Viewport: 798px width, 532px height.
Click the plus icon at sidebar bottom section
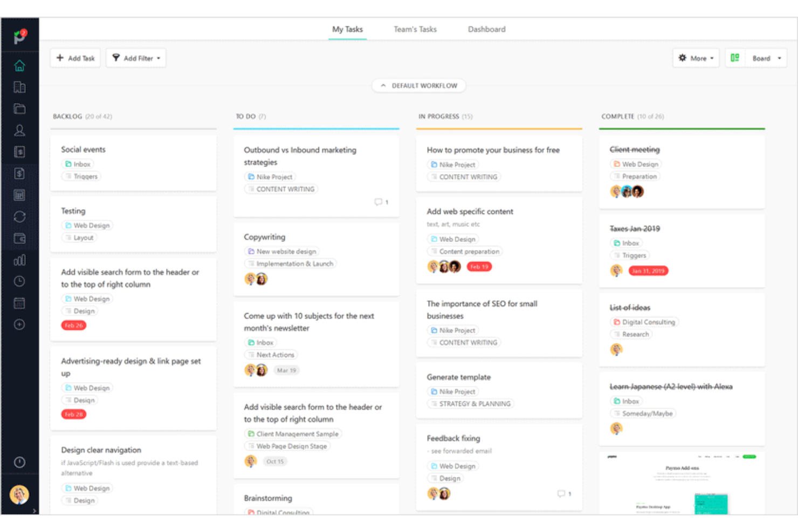coord(19,324)
